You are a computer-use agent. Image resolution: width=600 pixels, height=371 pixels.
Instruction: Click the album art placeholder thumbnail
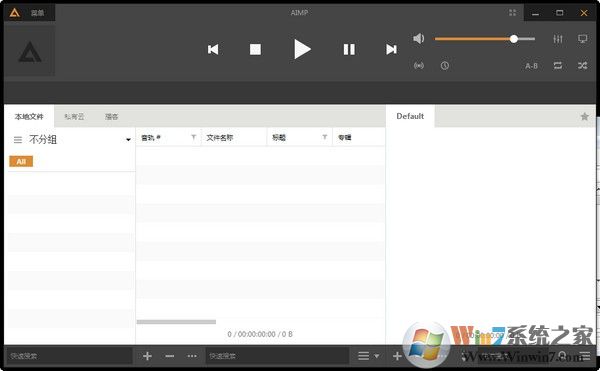pyautogui.click(x=29, y=51)
